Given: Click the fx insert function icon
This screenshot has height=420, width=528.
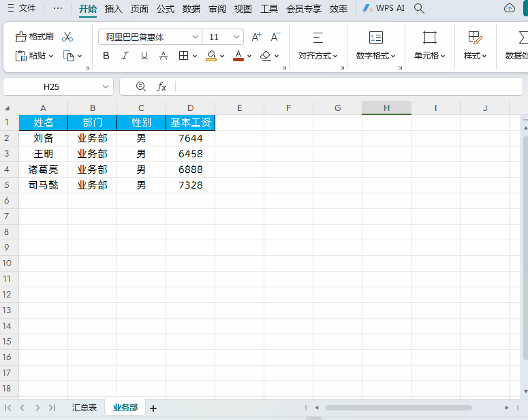Looking at the screenshot, I should pyautogui.click(x=161, y=86).
